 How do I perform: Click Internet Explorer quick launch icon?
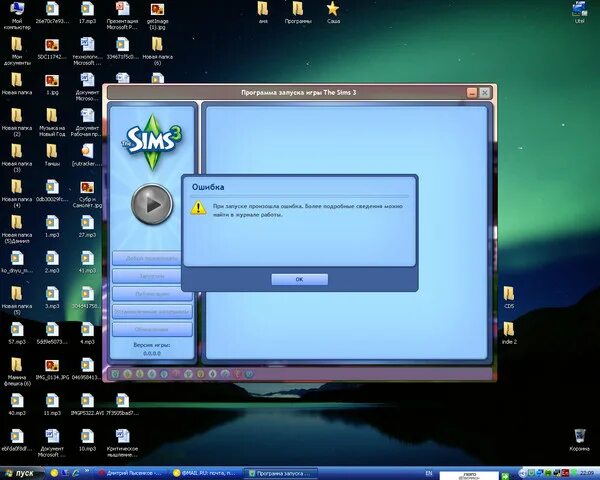75,473
